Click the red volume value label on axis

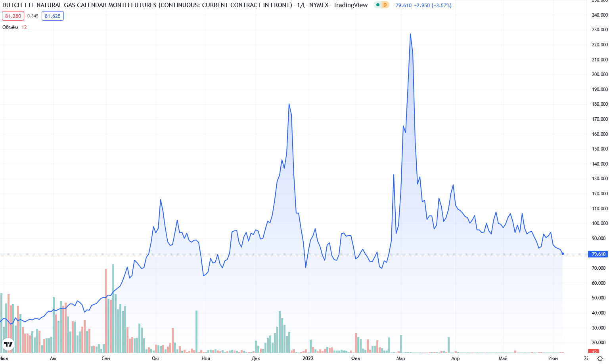point(594,352)
